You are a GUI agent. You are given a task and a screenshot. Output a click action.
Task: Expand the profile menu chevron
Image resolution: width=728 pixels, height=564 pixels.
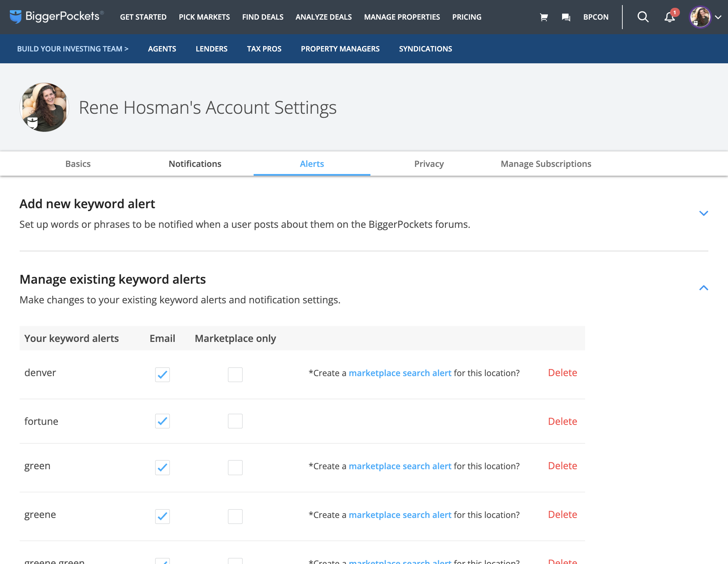718,17
